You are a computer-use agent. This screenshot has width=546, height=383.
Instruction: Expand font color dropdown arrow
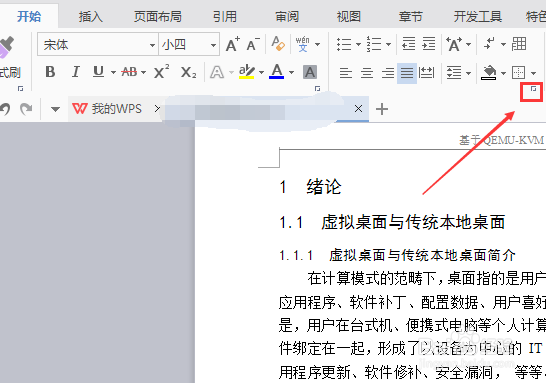coord(291,73)
